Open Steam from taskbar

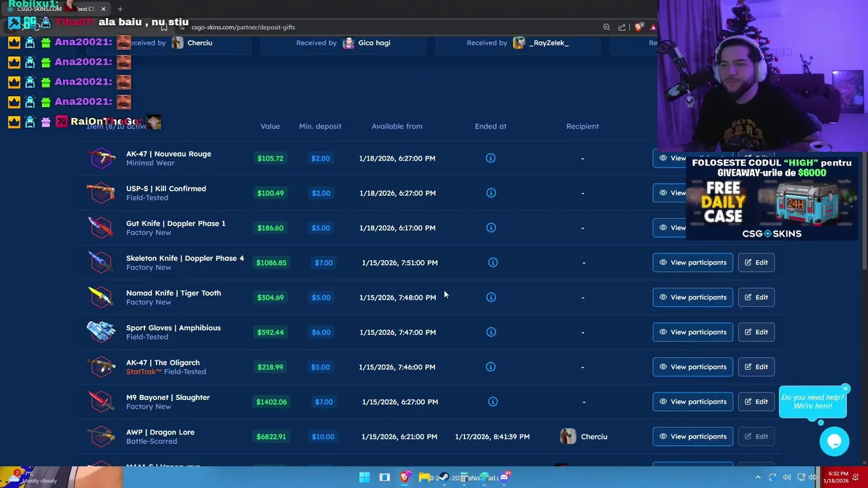(444, 477)
